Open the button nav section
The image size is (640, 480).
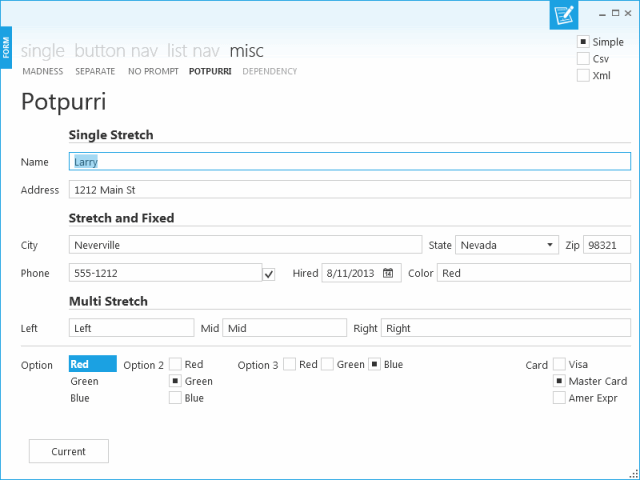[116, 51]
